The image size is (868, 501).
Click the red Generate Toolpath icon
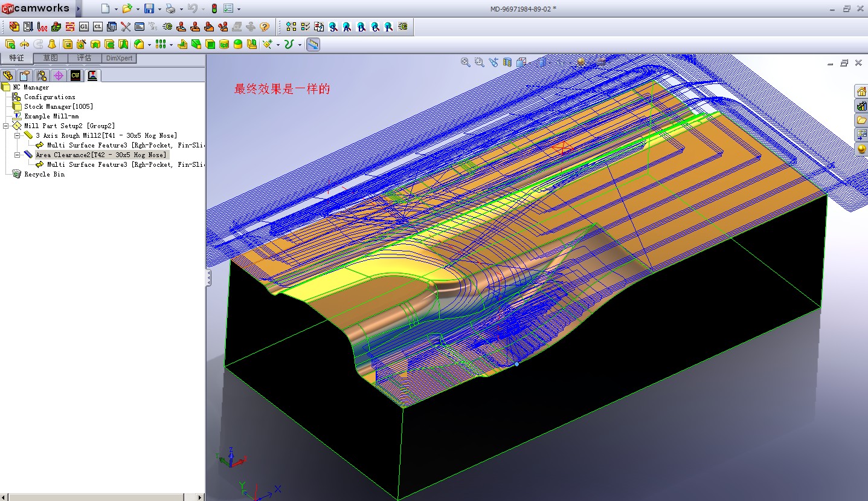[42, 27]
